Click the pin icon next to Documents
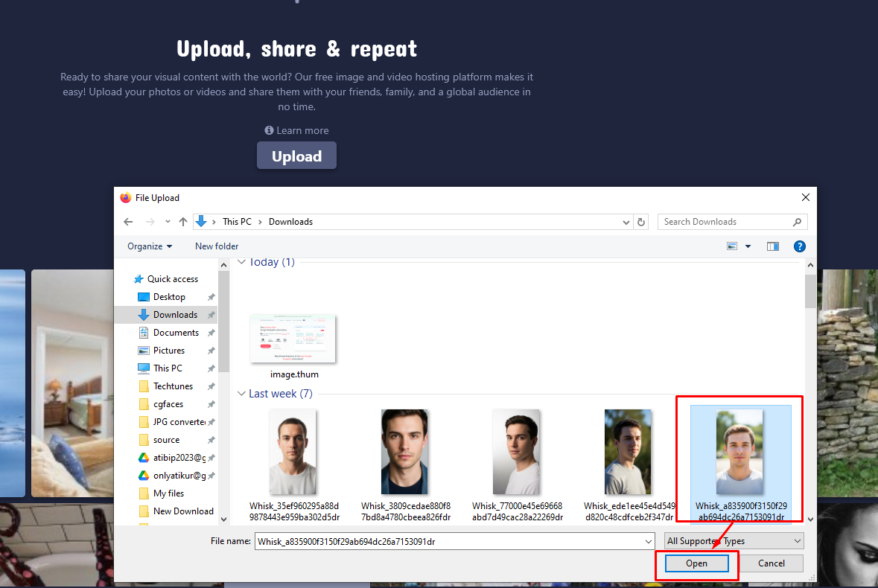 coord(211,333)
